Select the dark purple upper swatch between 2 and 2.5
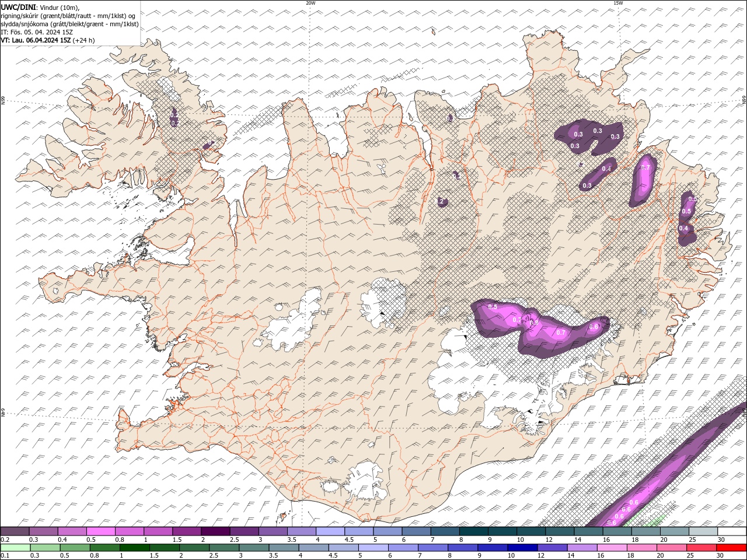747x560 pixels. (215, 531)
